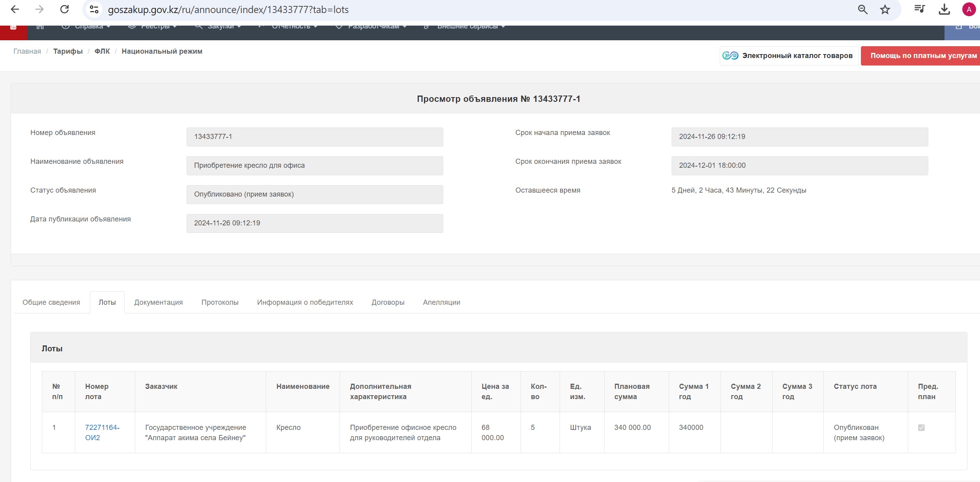980x482 pixels.
Task: Click the Статус объявления field
Action: pos(315,195)
